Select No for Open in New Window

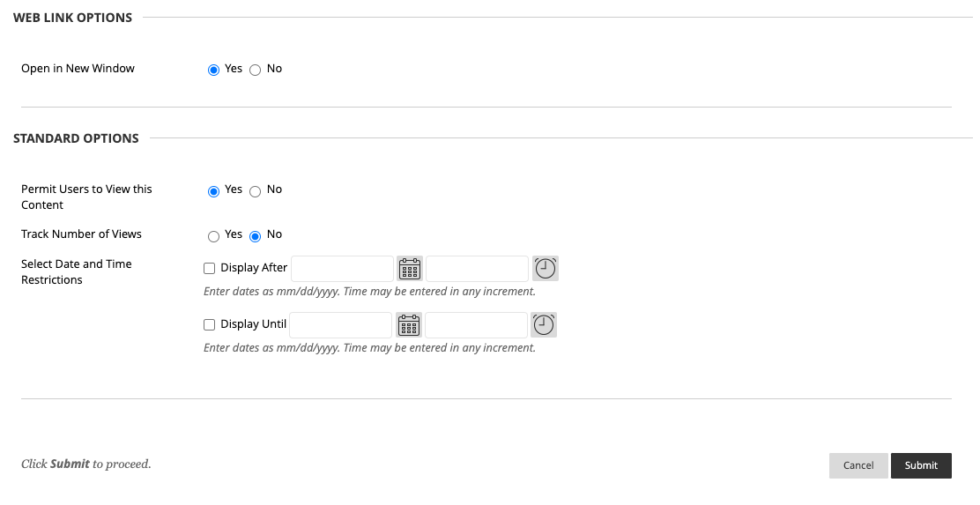point(256,71)
